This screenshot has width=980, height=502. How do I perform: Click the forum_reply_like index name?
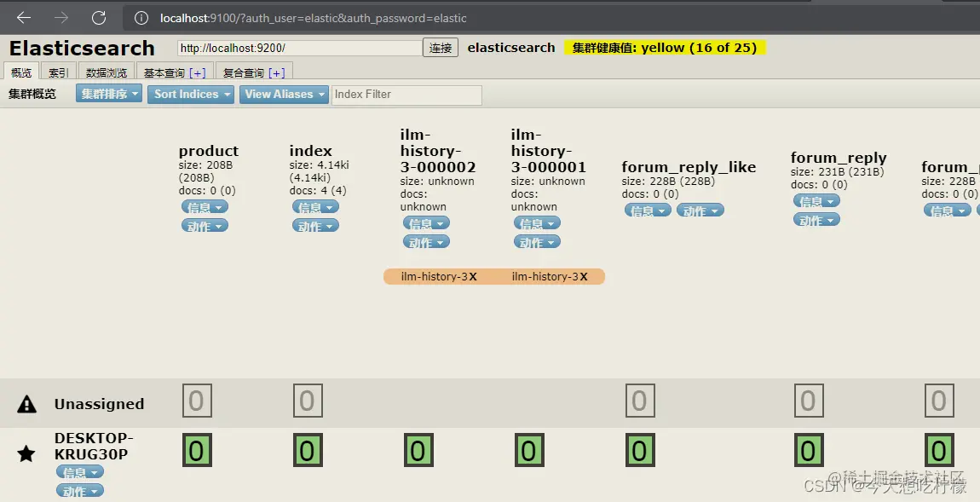click(689, 167)
